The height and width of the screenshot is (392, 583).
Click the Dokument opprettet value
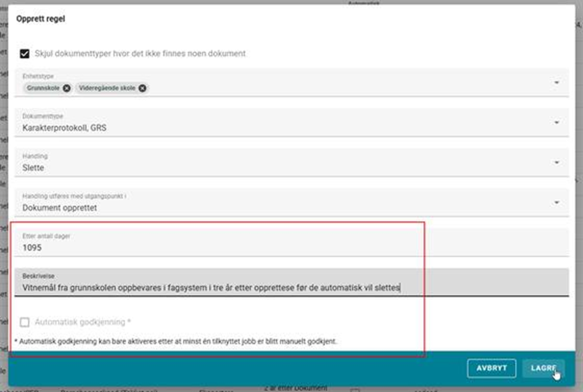61,207
